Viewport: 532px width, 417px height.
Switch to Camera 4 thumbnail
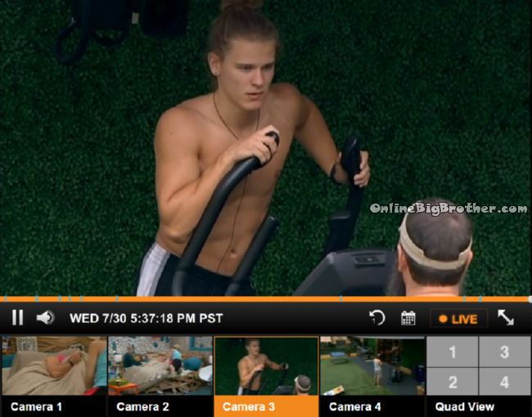[x=372, y=365]
